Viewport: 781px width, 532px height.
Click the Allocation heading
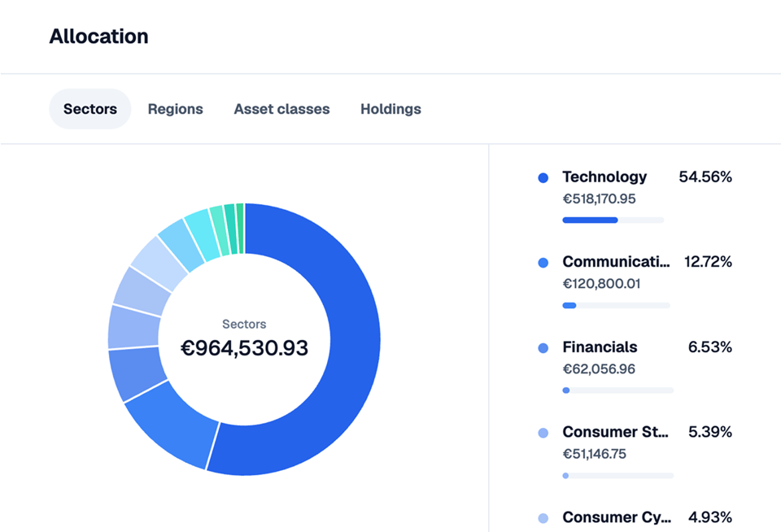(98, 37)
